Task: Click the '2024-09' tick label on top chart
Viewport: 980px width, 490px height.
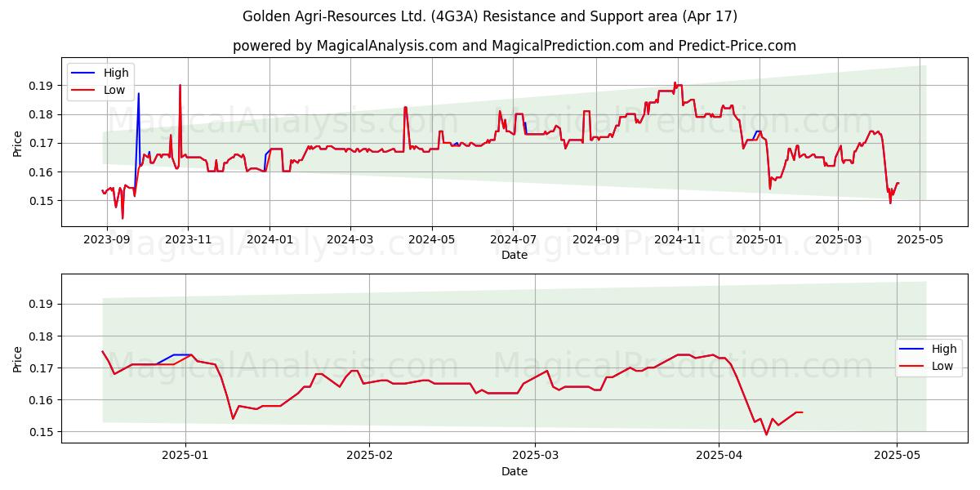Action: [x=595, y=239]
